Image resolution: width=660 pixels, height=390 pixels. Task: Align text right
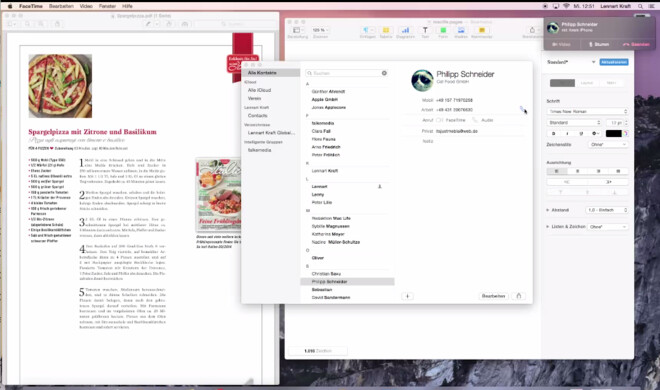click(598, 171)
